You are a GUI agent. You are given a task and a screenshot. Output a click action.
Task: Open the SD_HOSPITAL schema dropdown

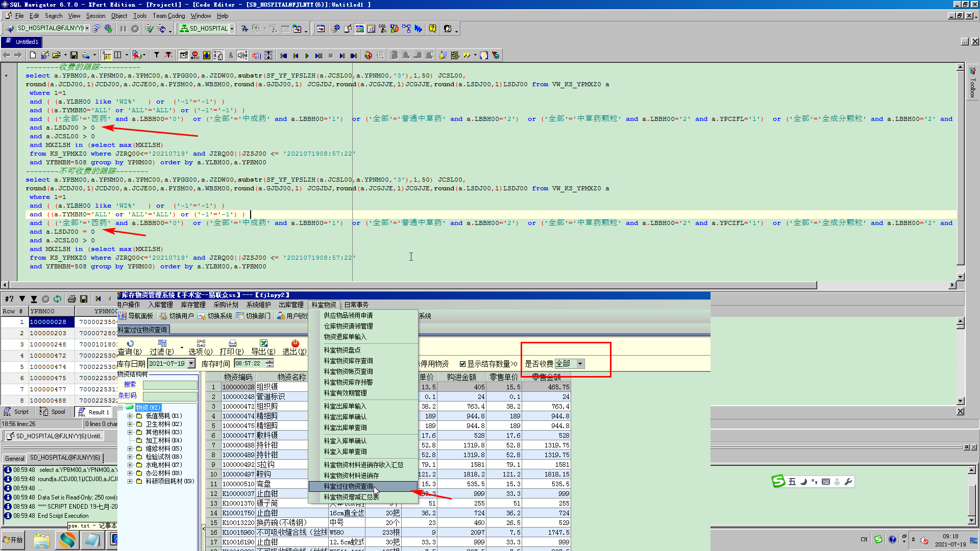coord(232,29)
